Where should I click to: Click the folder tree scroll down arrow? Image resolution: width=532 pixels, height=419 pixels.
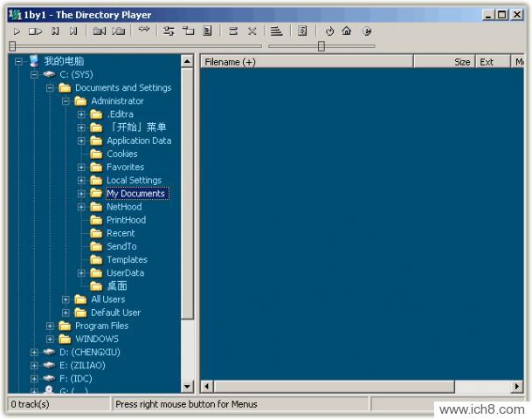click(188, 386)
